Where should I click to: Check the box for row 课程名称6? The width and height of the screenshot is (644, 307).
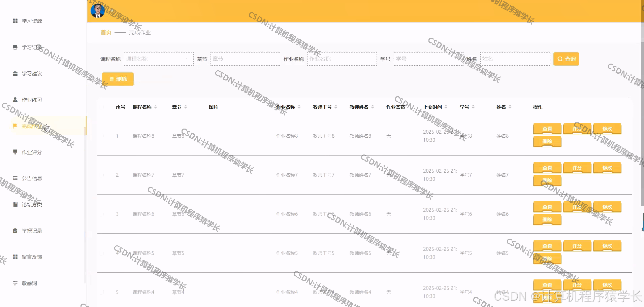coord(101,214)
